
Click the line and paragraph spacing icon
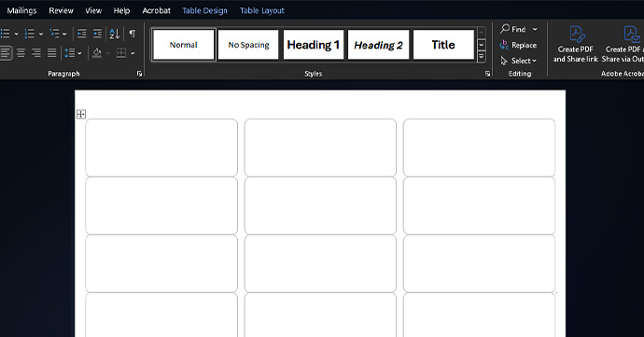(x=69, y=53)
